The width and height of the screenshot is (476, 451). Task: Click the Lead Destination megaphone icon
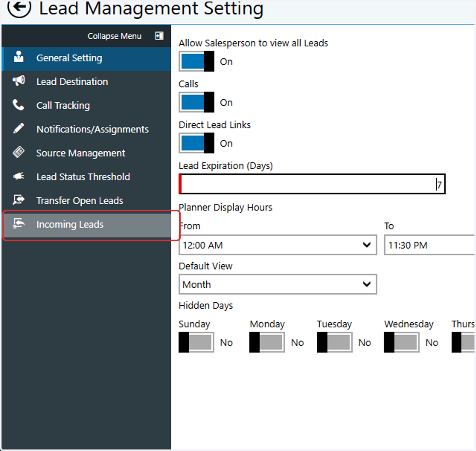pyautogui.click(x=19, y=81)
